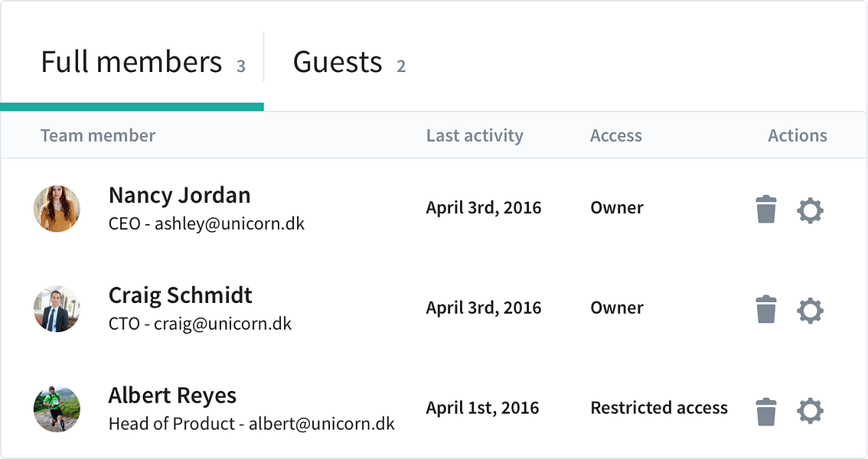The width and height of the screenshot is (868, 459).
Task: Click the April 1st, 2016 date
Action: (x=482, y=408)
